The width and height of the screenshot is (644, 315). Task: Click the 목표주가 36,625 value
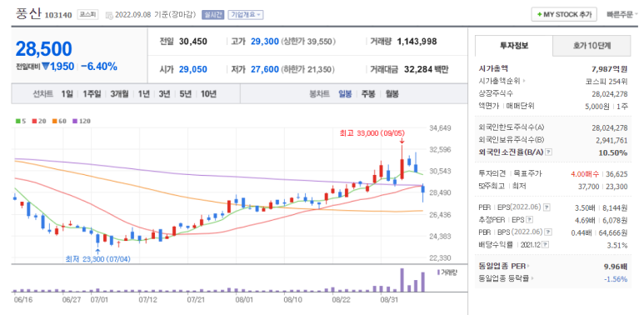coord(617,174)
